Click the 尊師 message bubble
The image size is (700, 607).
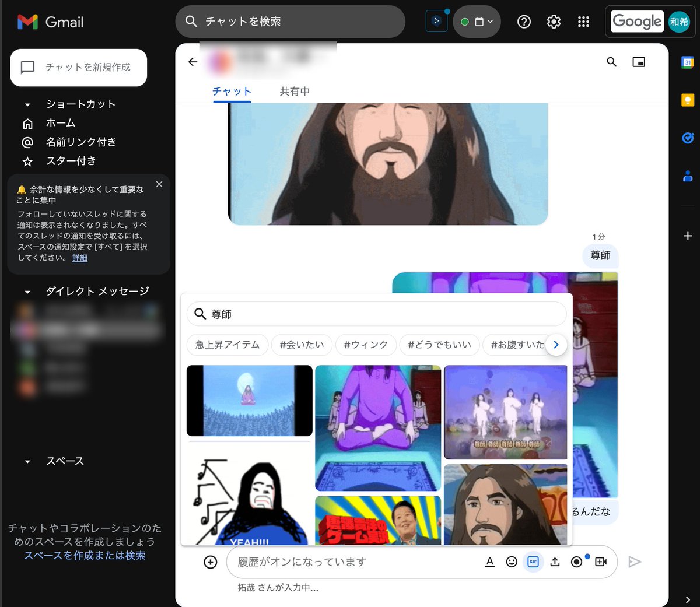(x=600, y=255)
